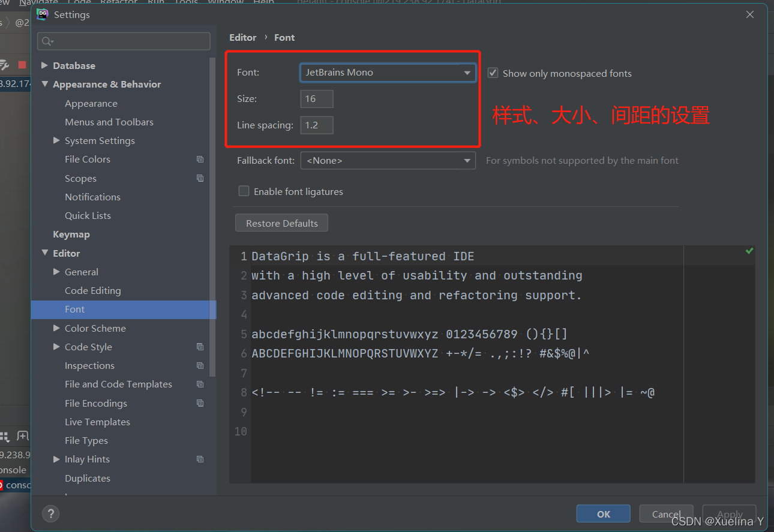Image resolution: width=774 pixels, height=532 pixels.
Task: Expand the Database settings node
Action: 44,65
